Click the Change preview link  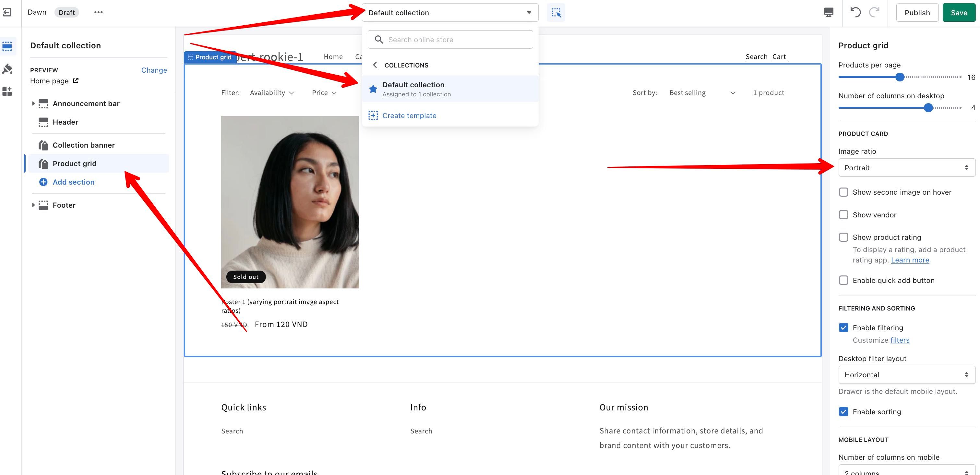tap(154, 70)
